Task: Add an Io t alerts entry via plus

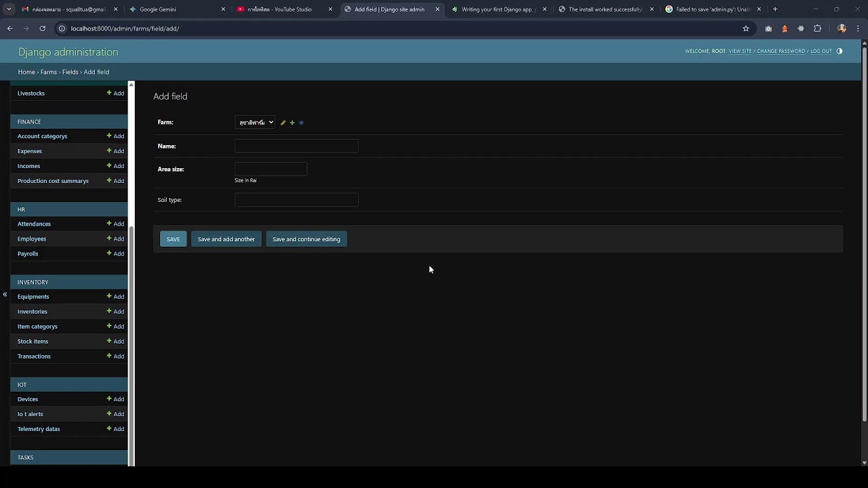Action: pyautogui.click(x=115, y=414)
